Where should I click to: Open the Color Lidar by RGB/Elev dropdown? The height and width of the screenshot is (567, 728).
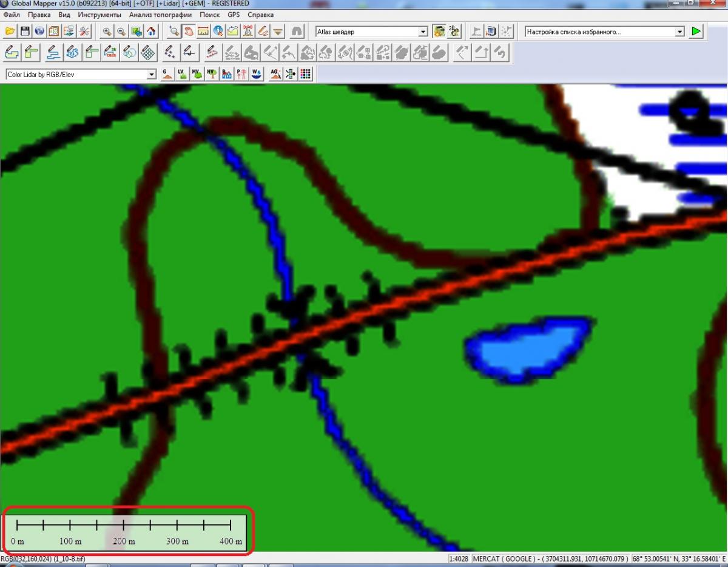[152, 75]
